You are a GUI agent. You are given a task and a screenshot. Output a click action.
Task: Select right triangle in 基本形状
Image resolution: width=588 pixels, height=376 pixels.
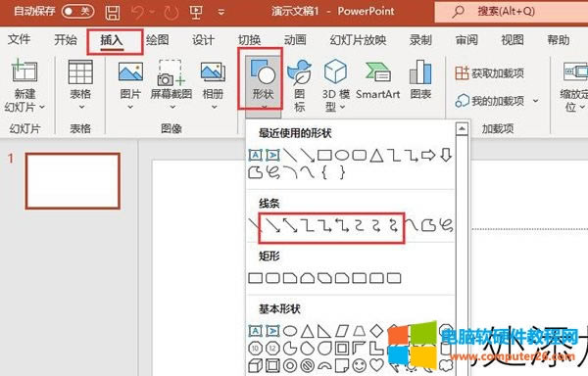(x=324, y=331)
